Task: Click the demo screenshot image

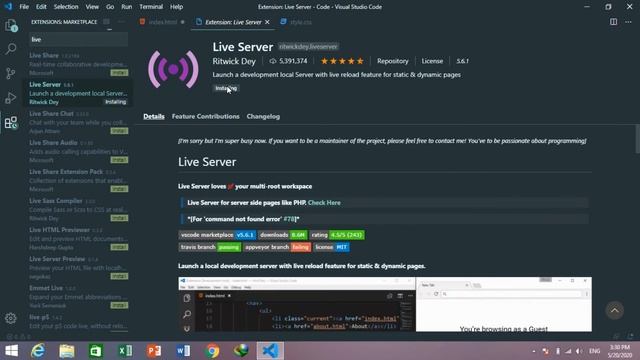Action: click(x=385, y=304)
